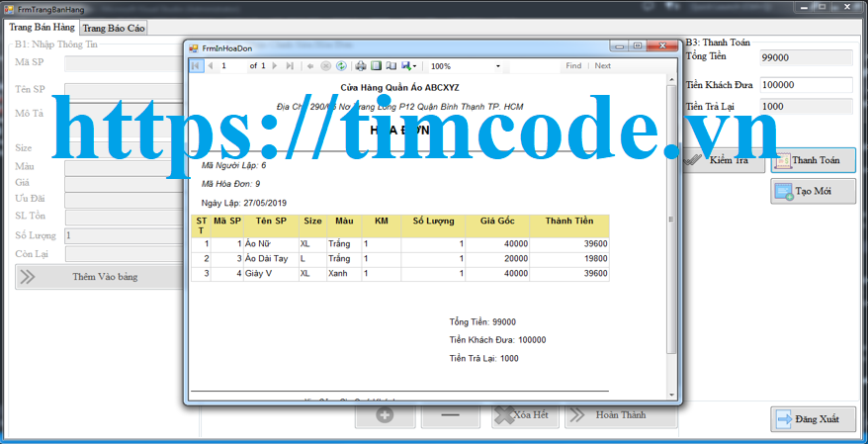
Task: Click the plus add quantity button
Action: point(385,415)
